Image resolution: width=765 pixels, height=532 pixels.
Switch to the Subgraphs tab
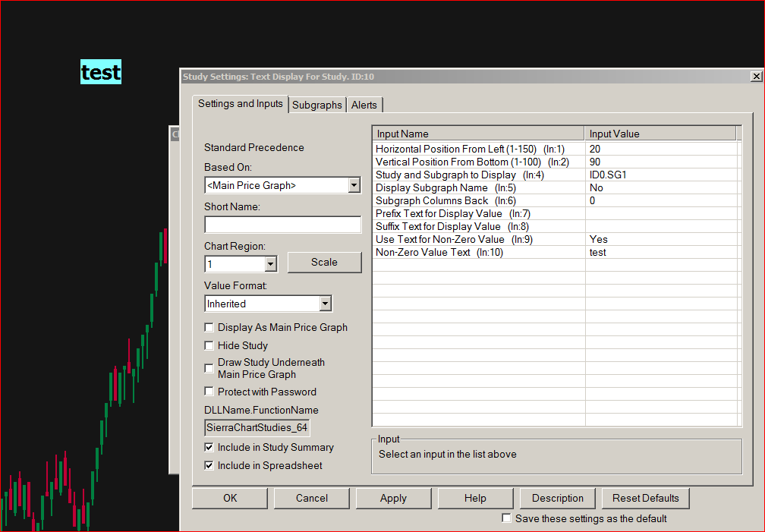316,105
